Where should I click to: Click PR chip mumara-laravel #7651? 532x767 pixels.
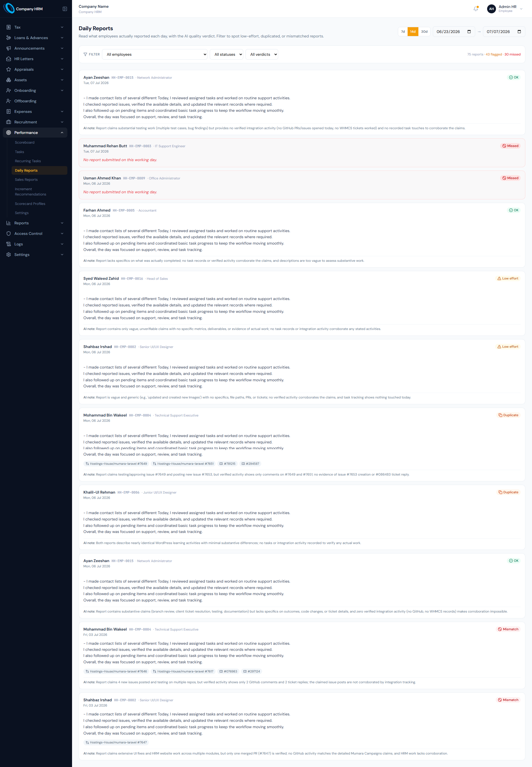(x=183, y=464)
